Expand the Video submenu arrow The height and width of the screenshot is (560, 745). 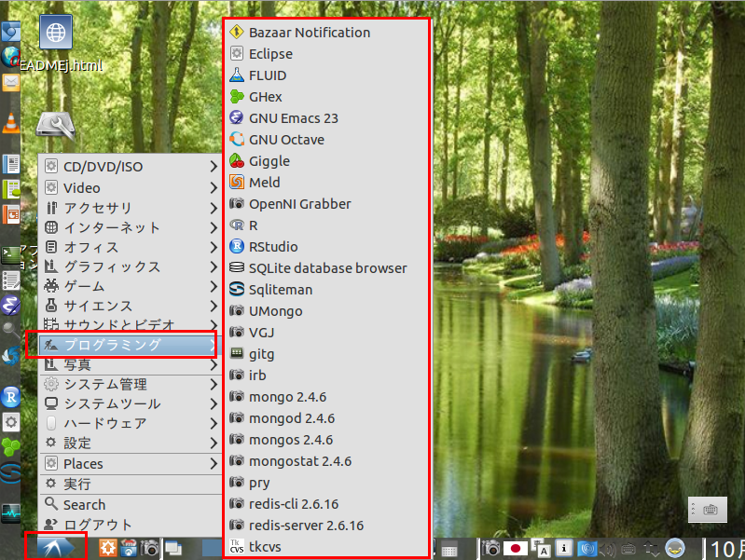[x=214, y=187]
